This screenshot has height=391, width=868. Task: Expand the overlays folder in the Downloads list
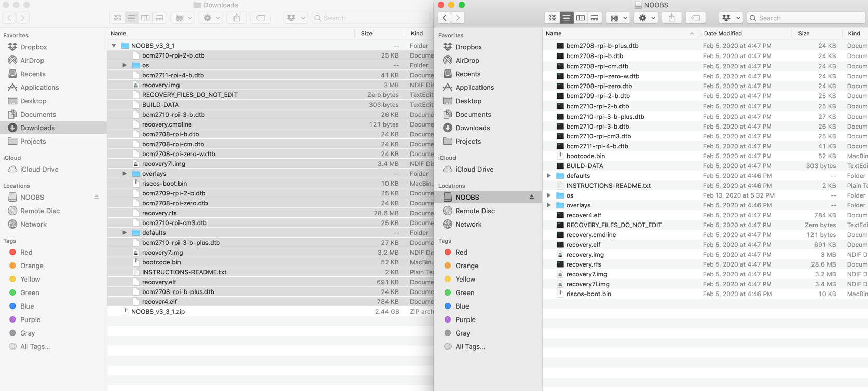[x=125, y=174]
